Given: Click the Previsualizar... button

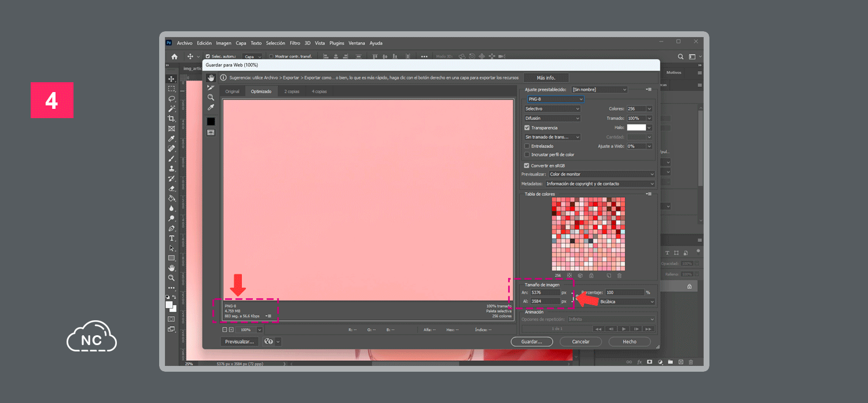Looking at the screenshot, I should [240, 342].
